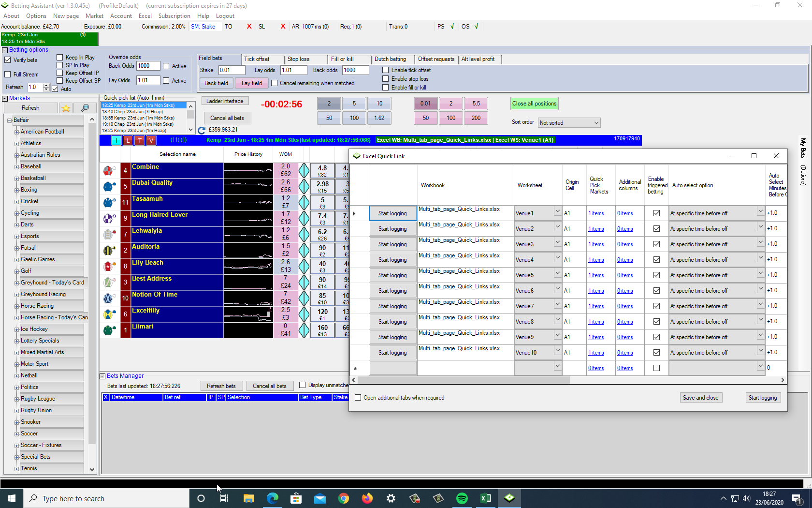Viewport: 812px width, 508px height.
Task: Expand the Horse Racing tree node
Action: [16, 306]
